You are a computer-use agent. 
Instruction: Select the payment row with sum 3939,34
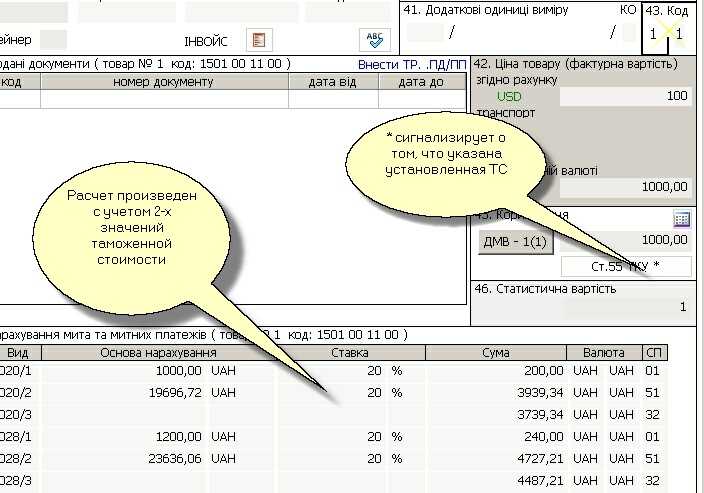click(495, 391)
